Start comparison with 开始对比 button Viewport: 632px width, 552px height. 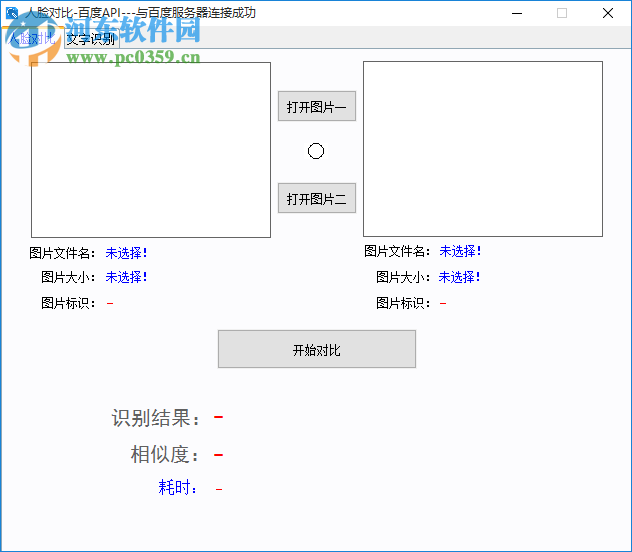click(x=317, y=349)
